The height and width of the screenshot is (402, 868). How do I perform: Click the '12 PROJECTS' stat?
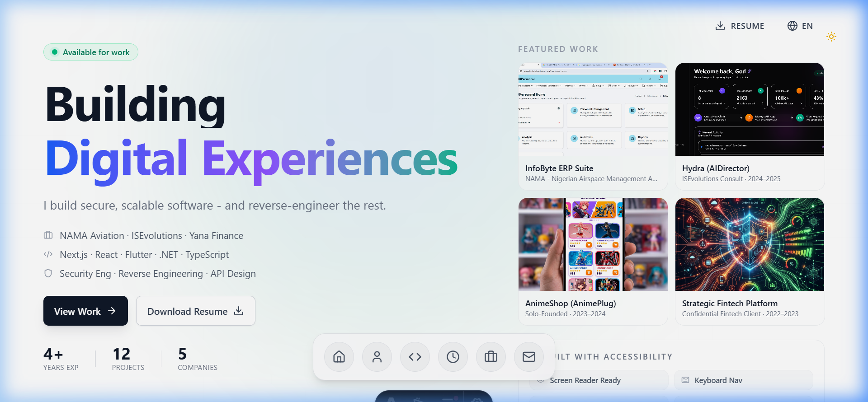click(x=128, y=359)
